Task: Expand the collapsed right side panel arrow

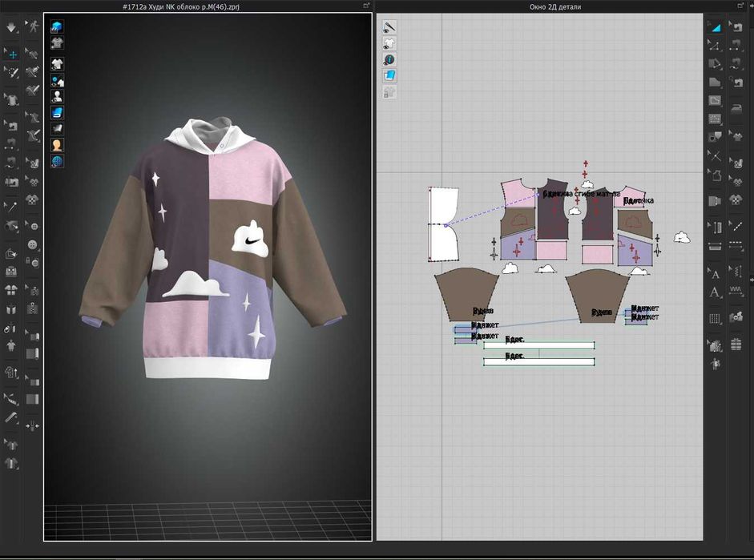Action: [x=752, y=279]
